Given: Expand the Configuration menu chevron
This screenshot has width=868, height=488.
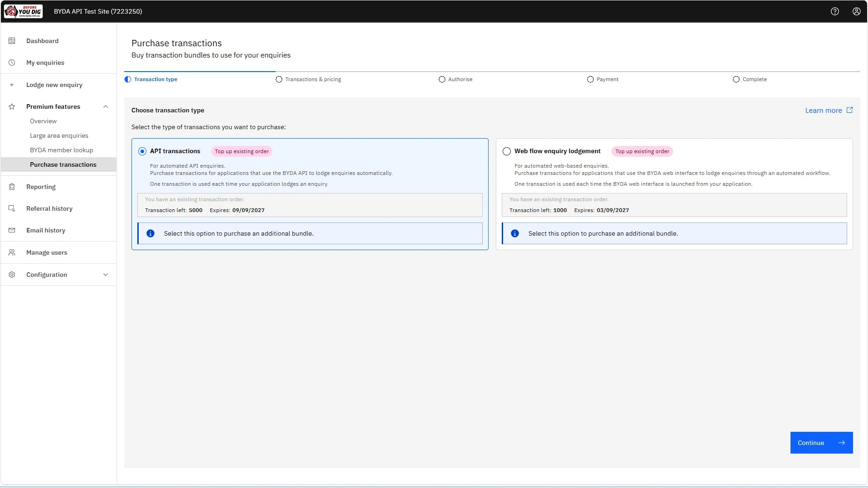Looking at the screenshot, I should [106, 275].
